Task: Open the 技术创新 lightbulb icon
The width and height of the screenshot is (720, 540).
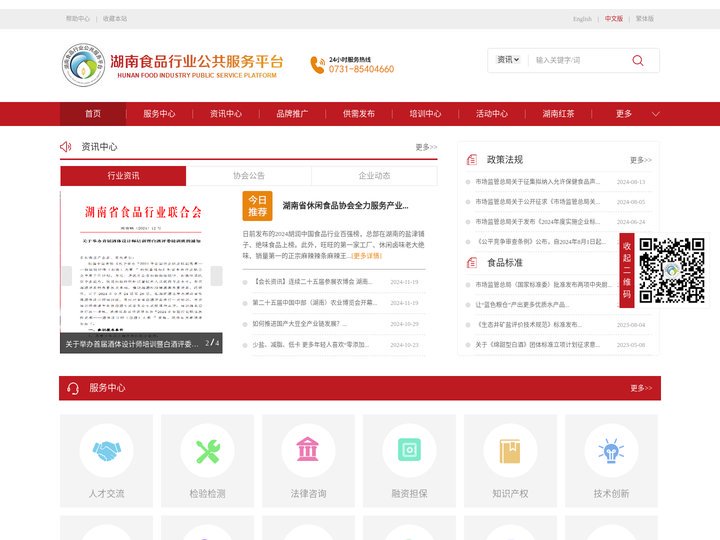Action: [x=611, y=450]
